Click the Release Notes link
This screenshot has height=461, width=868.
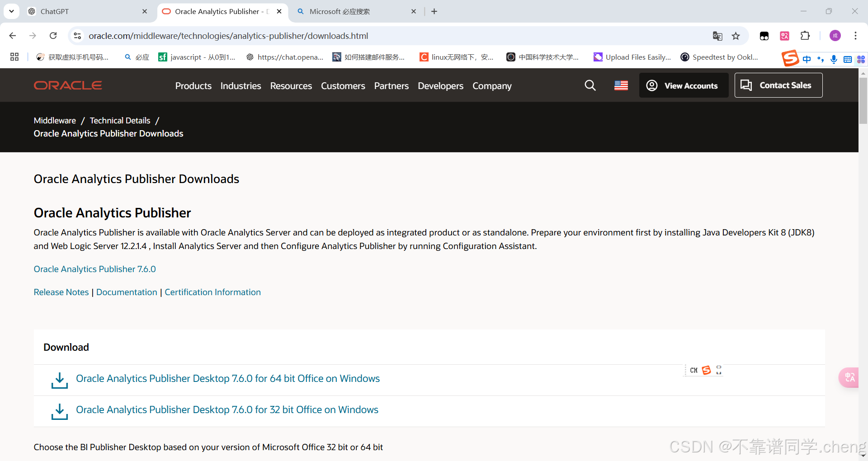click(x=61, y=292)
